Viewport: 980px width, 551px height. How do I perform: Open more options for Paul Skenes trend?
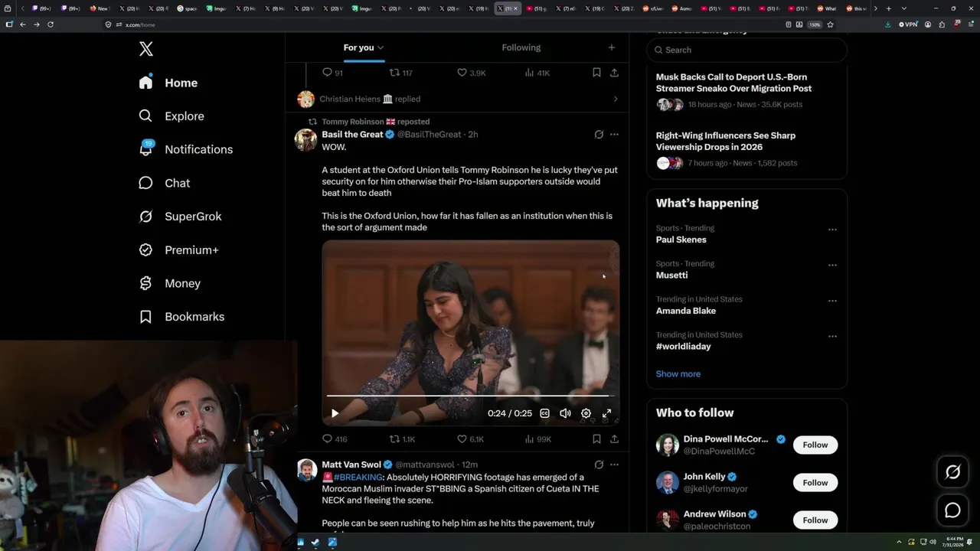[x=832, y=230]
